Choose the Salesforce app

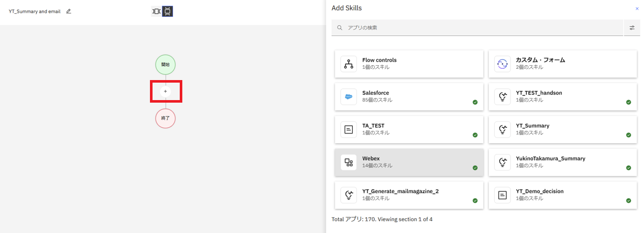pos(409,96)
